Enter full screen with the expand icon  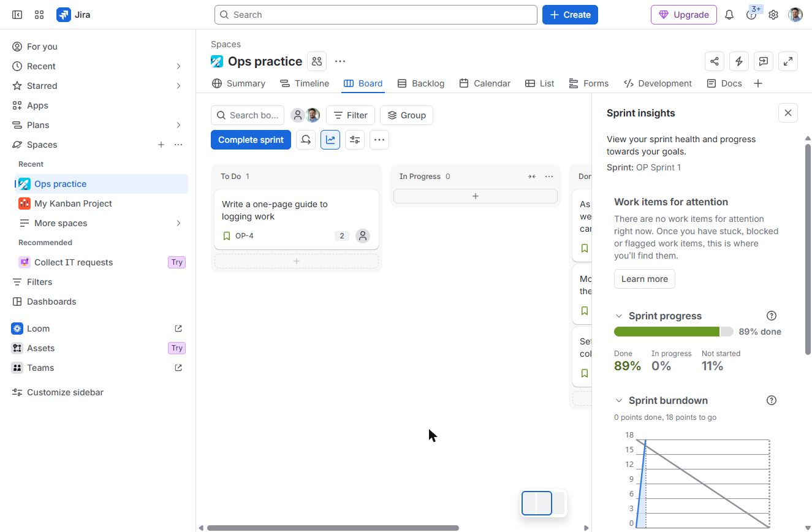[x=788, y=61]
